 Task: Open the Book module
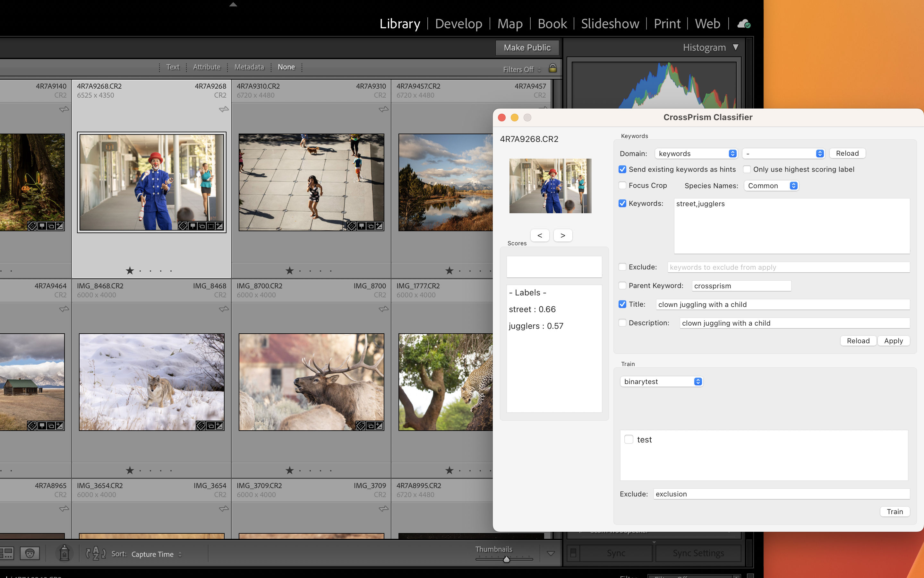coord(552,24)
